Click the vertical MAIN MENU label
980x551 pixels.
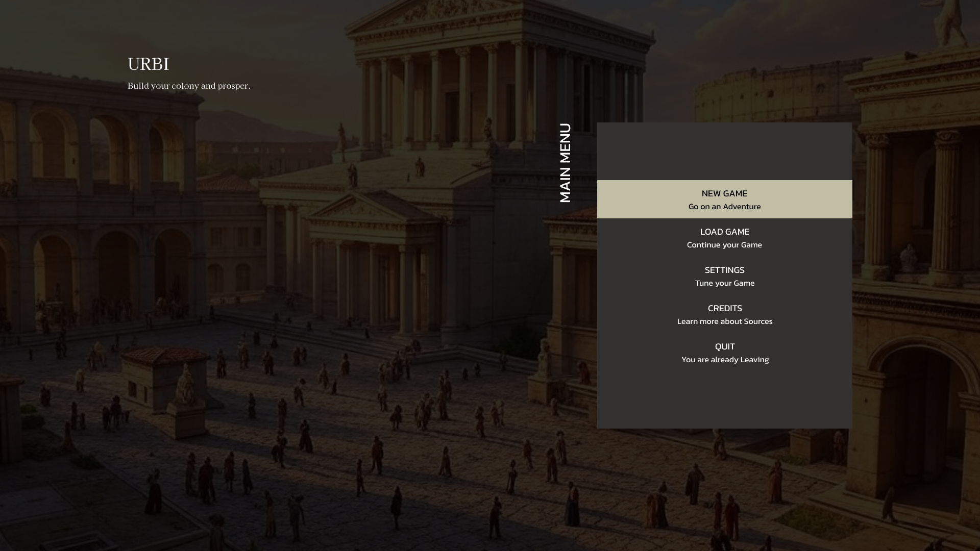coord(565,163)
